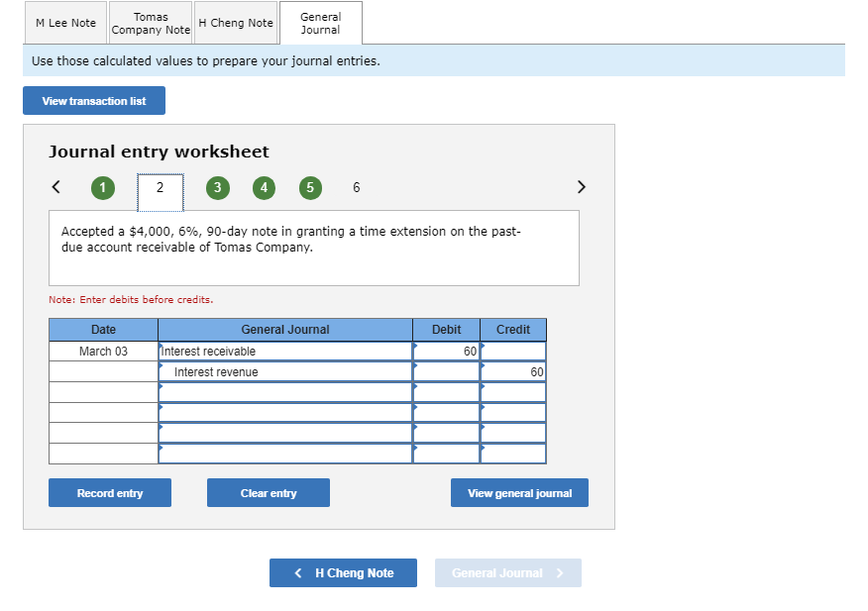The height and width of the screenshot is (611, 868).
Task: Select journal entry step 2
Action: point(160,191)
